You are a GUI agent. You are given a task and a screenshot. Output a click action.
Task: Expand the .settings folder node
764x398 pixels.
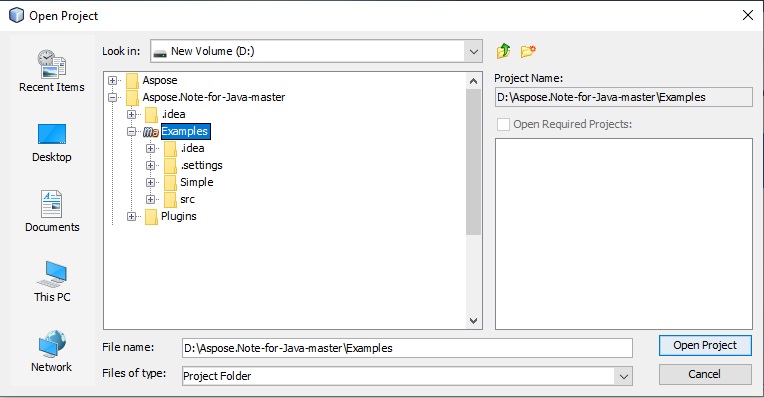pyautogui.click(x=151, y=166)
